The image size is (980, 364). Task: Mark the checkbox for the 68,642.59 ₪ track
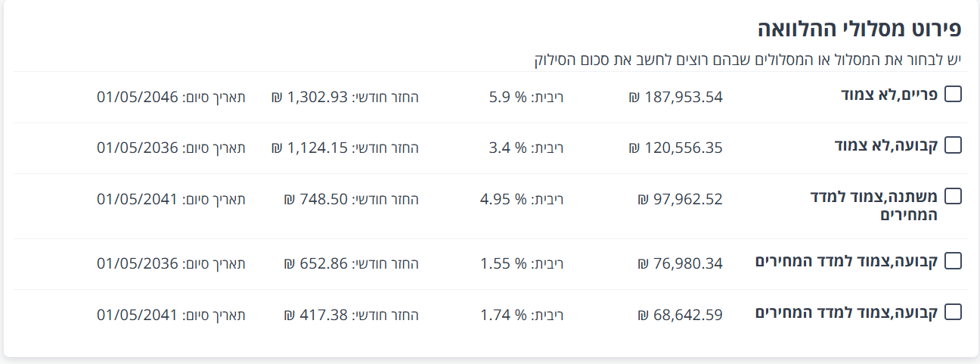point(954,312)
